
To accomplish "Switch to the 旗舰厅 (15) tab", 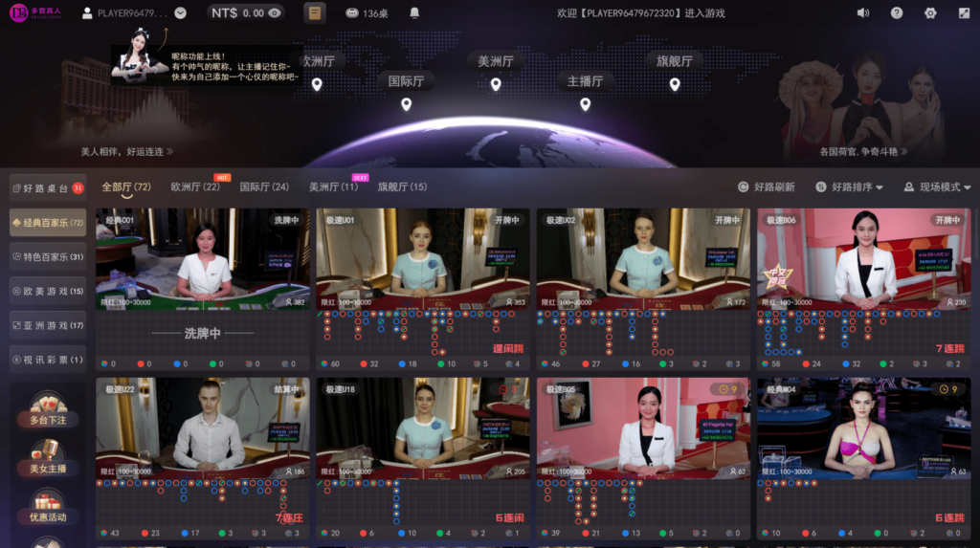I will click(402, 187).
